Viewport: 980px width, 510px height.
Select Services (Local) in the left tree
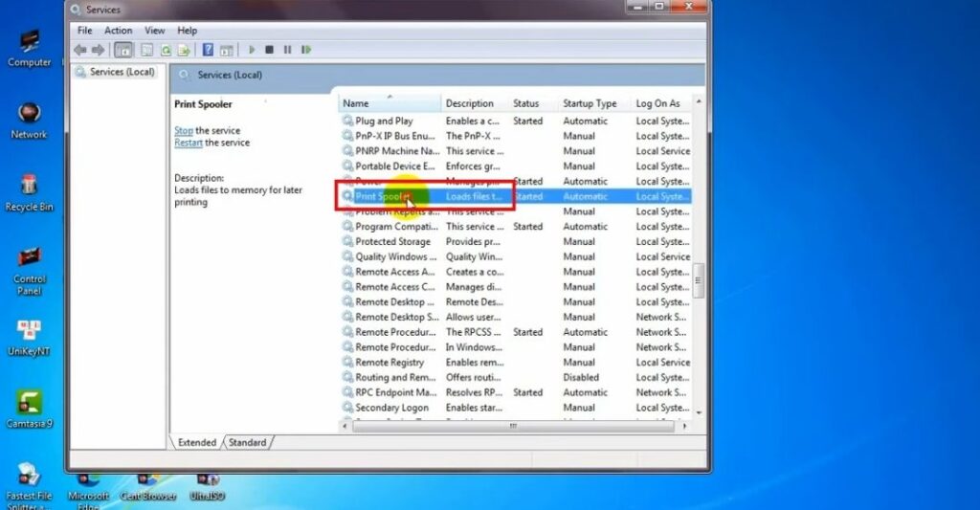(122, 72)
